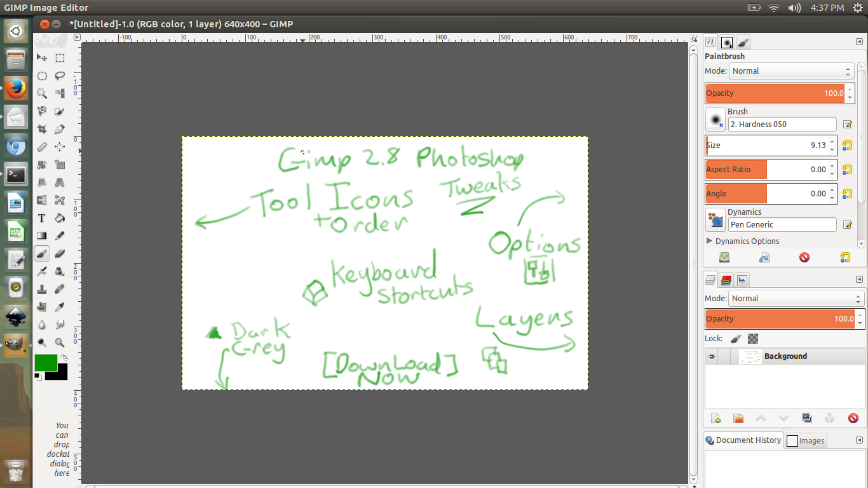The height and width of the screenshot is (488, 868).
Task: Restore tool preset button
Action: point(764,257)
